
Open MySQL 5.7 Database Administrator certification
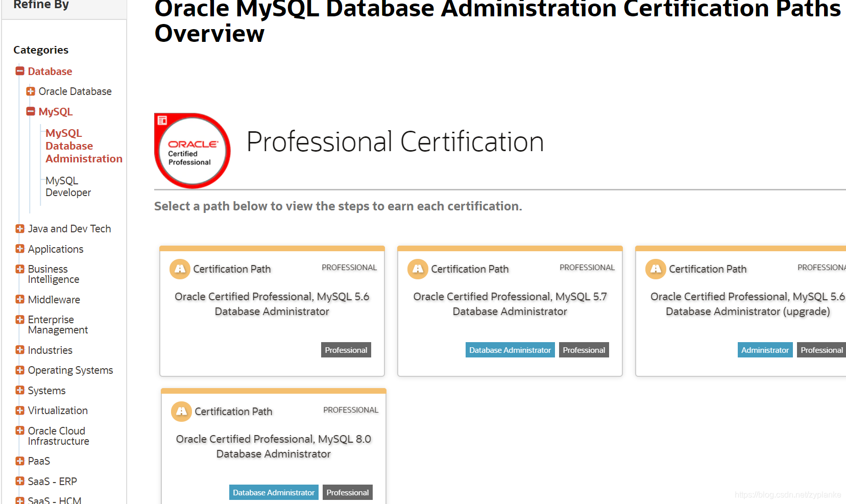coord(510,304)
